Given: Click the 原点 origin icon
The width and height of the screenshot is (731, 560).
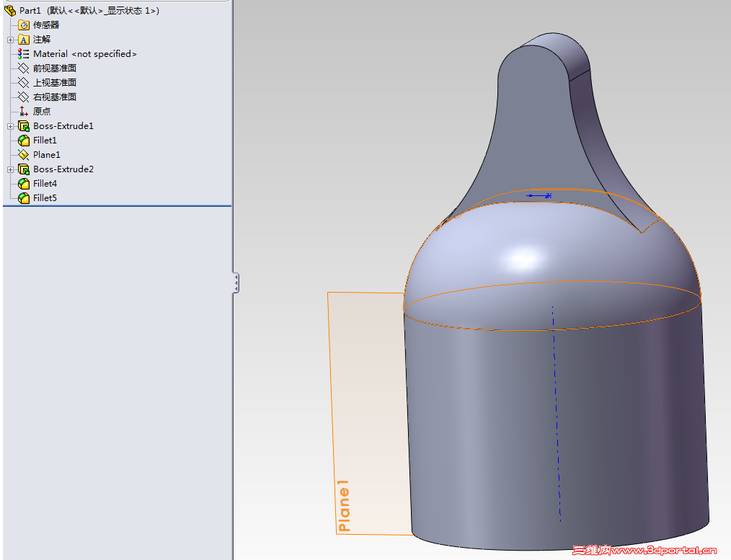Looking at the screenshot, I should point(23,111).
